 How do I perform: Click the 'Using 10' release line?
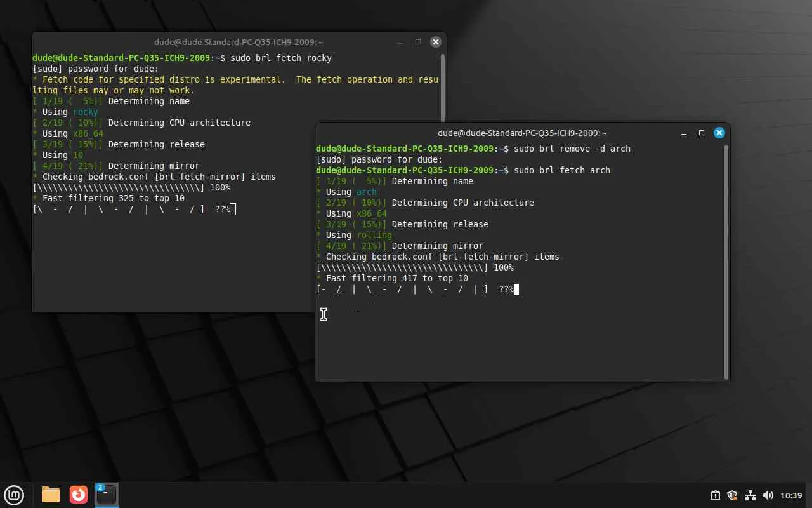point(58,155)
